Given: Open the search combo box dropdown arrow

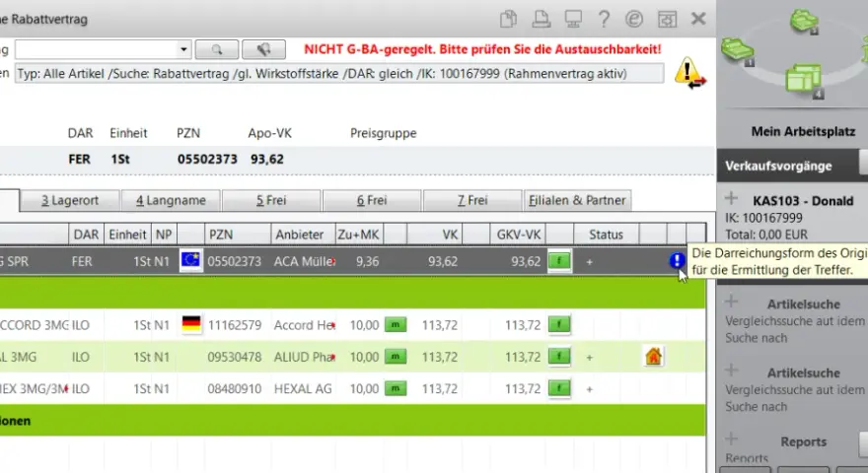Looking at the screenshot, I should (x=183, y=50).
